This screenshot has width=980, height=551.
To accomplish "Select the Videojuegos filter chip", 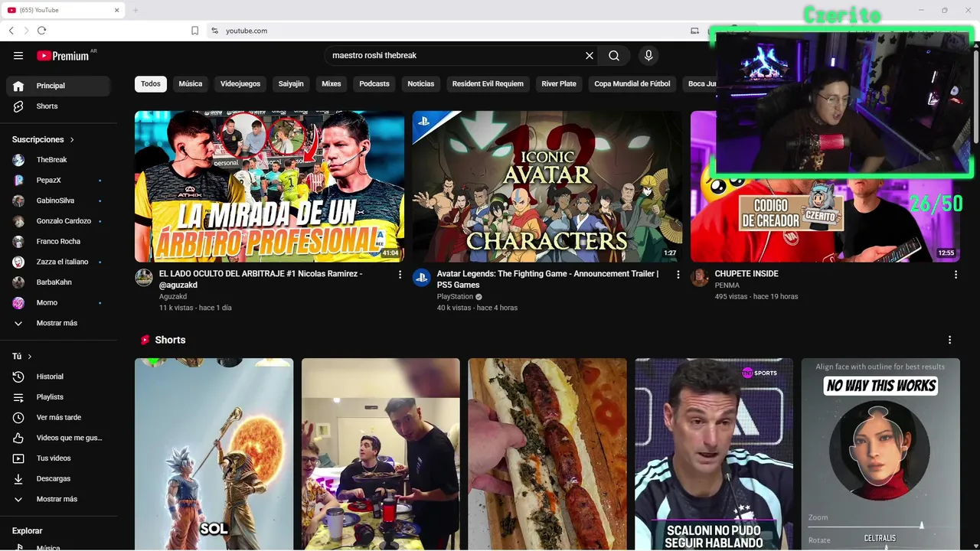I will coord(240,83).
